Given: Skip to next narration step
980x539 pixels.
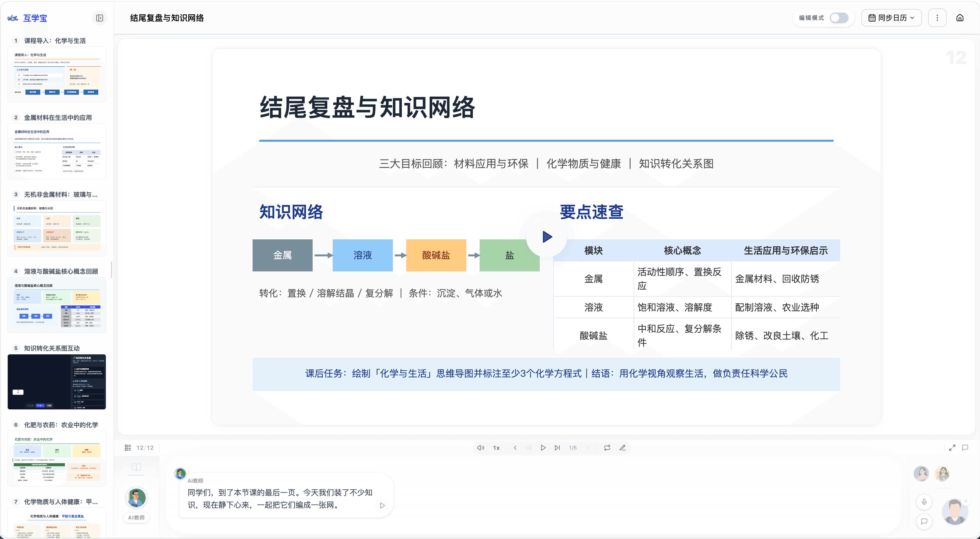Looking at the screenshot, I should [x=557, y=448].
